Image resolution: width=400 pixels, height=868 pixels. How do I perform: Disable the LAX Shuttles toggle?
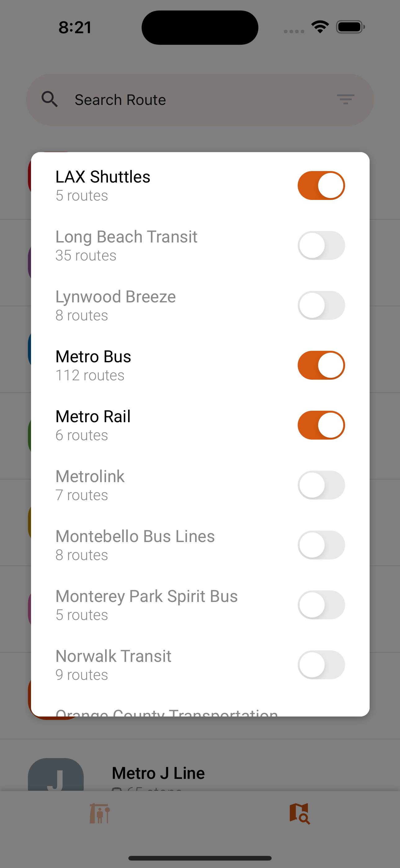pyautogui.click(x=321, y=186)
